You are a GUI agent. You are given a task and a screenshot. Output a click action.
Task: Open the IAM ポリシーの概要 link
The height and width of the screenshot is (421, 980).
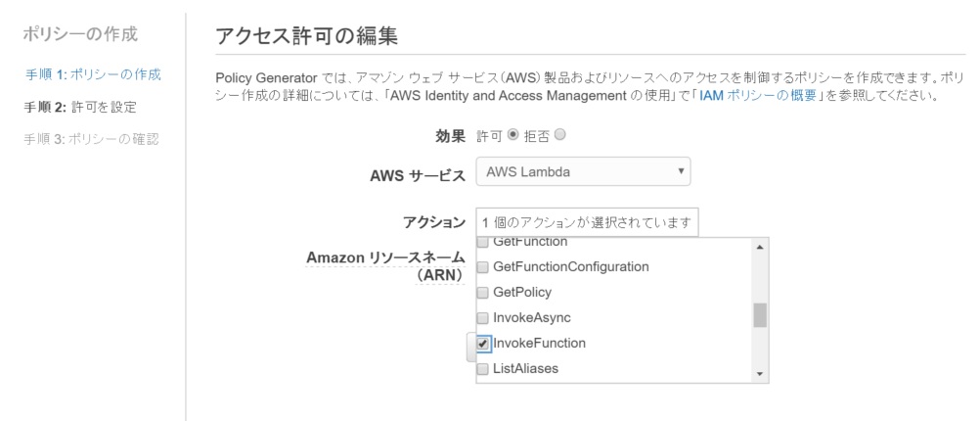point(759,96)
